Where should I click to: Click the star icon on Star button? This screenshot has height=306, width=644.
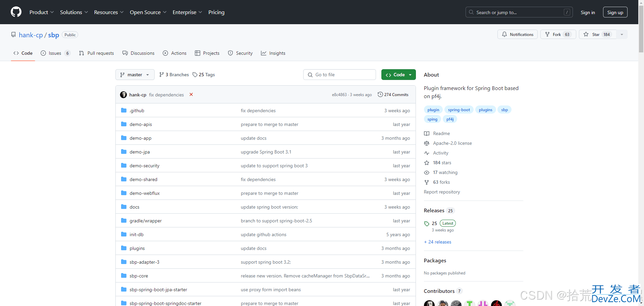(586, 34)
